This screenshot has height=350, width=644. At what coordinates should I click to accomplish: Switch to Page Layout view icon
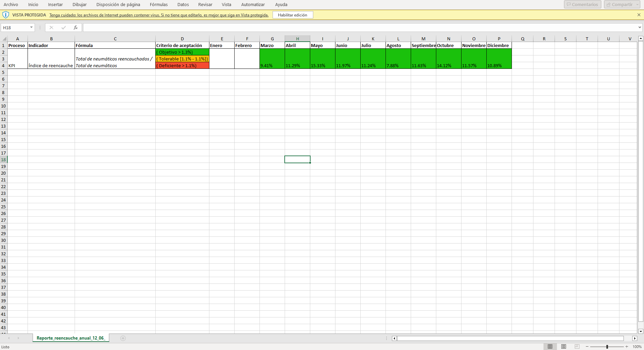(x=564, y=347)
